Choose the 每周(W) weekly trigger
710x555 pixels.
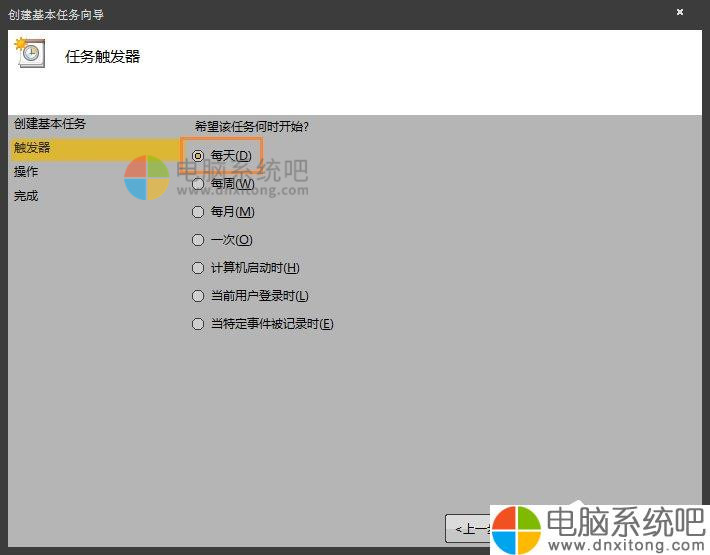[198, 184]
